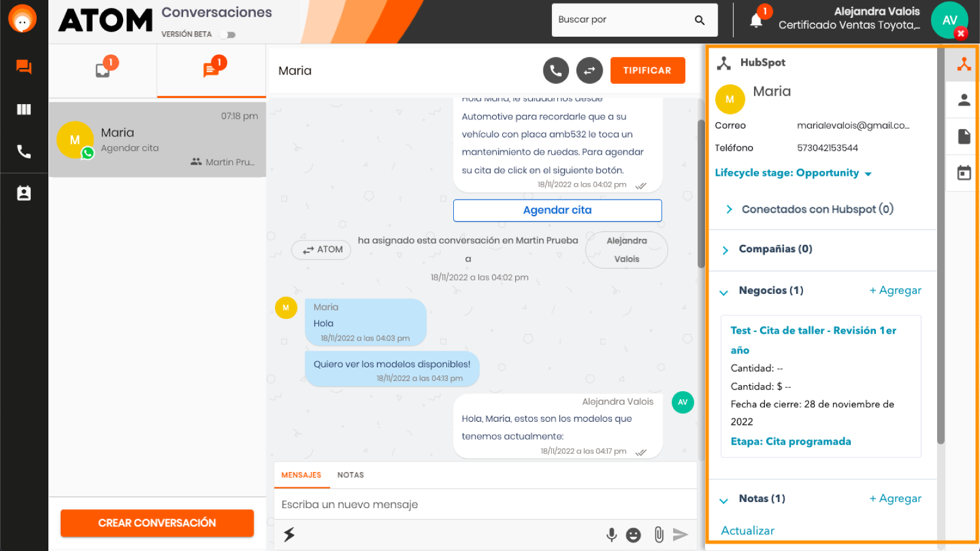Switch to the Notas tab
980x551 pixels.
(350, 474)
